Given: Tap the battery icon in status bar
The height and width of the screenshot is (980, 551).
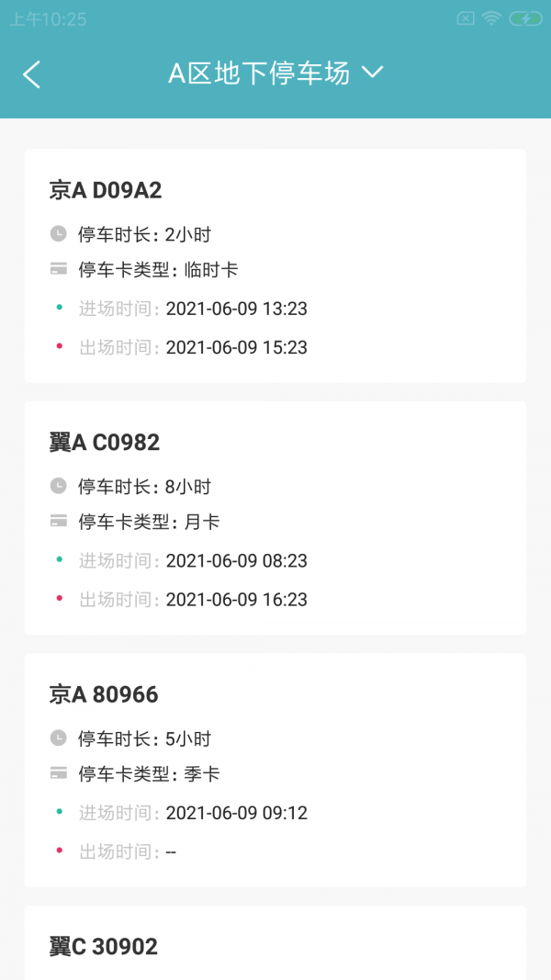Looking at the screenshot, I should pos(525,18).
